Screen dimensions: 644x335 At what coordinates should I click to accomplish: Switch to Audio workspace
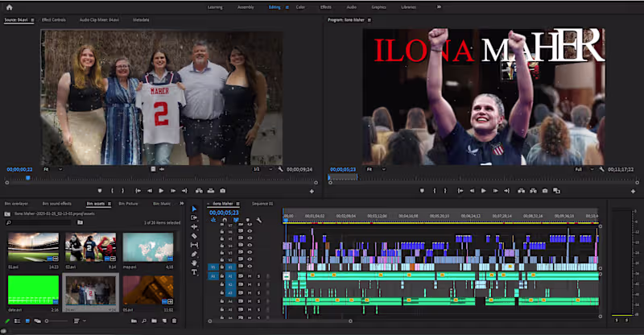pos(352,7)
